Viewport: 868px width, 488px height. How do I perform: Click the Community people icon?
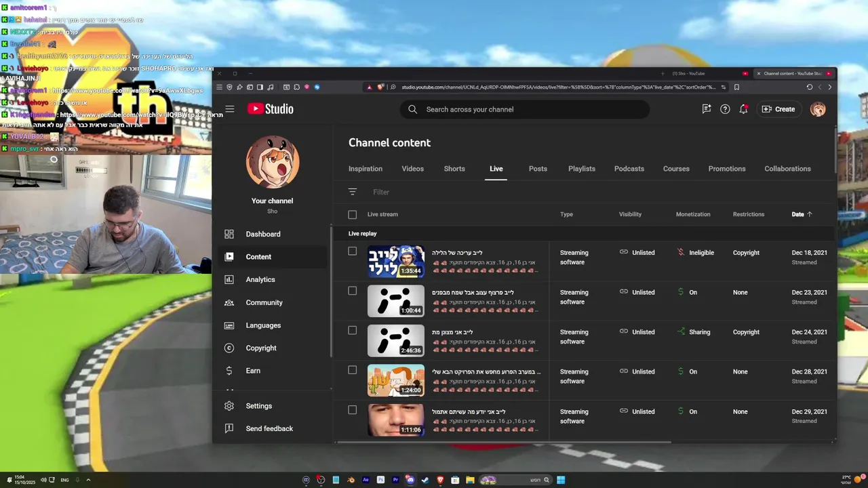229,302
